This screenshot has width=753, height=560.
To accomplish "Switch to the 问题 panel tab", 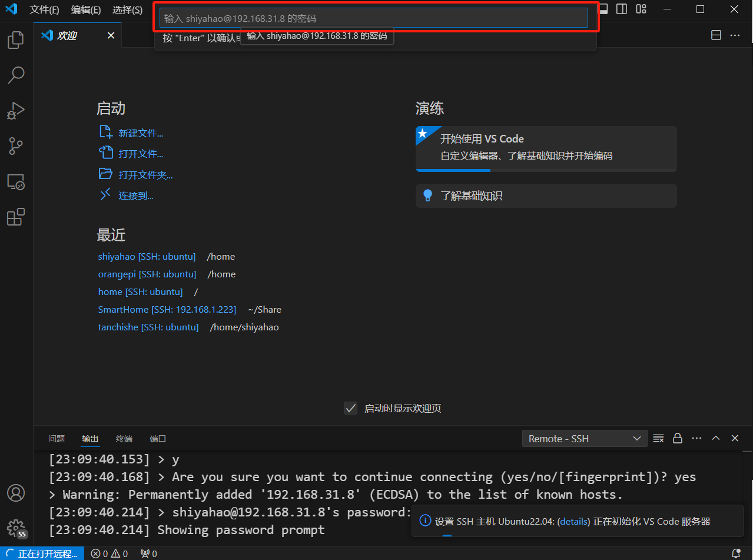I will click(x=57, y=439).
